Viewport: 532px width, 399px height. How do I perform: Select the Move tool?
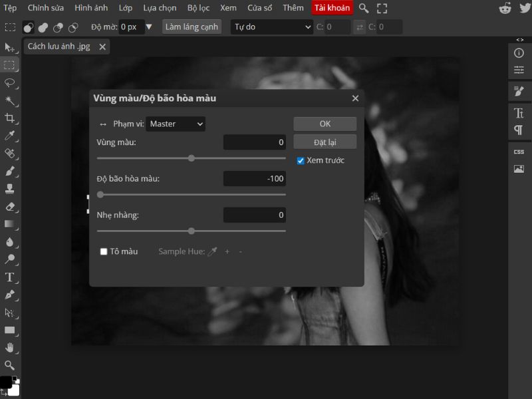point(9,47)
